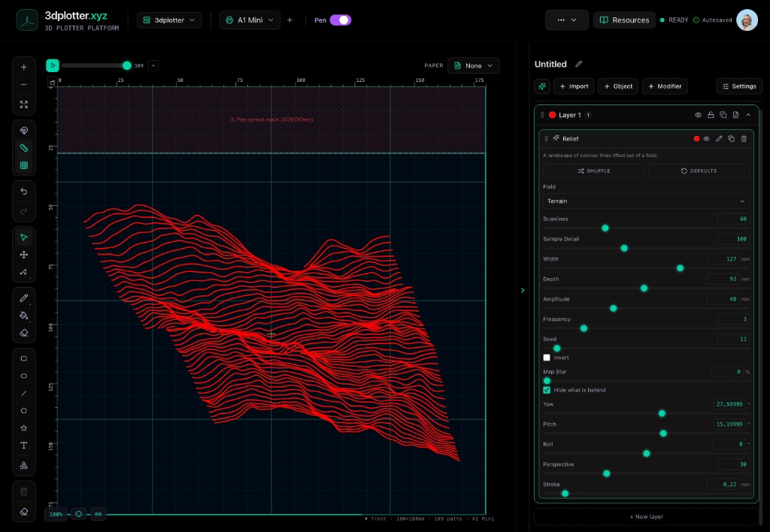Click the trash delete icon in left toolbar
The height and width of the screenshot is (532, 770).
(23, 491)
